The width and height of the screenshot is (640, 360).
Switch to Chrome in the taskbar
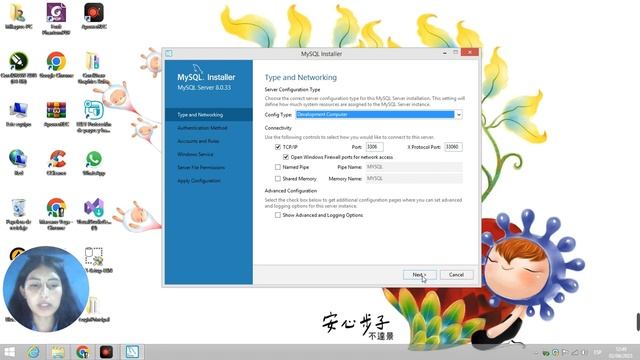[82, 352]
